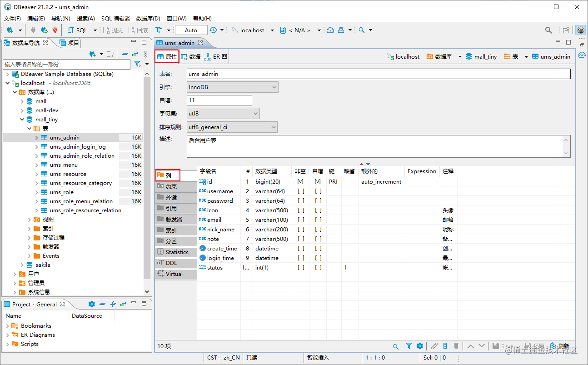Open a new SQL editor via SQL button
Viewport: 588px width, 365px height.
78,30
